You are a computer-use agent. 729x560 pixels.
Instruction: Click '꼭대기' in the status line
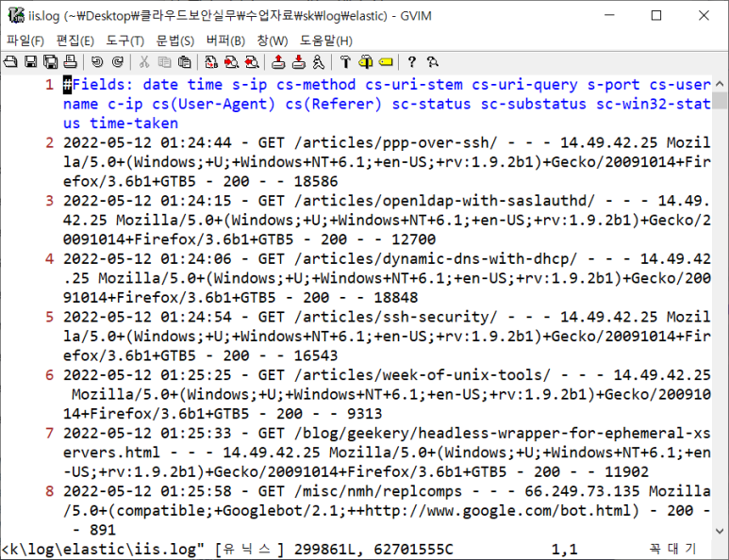coord(672,550)
